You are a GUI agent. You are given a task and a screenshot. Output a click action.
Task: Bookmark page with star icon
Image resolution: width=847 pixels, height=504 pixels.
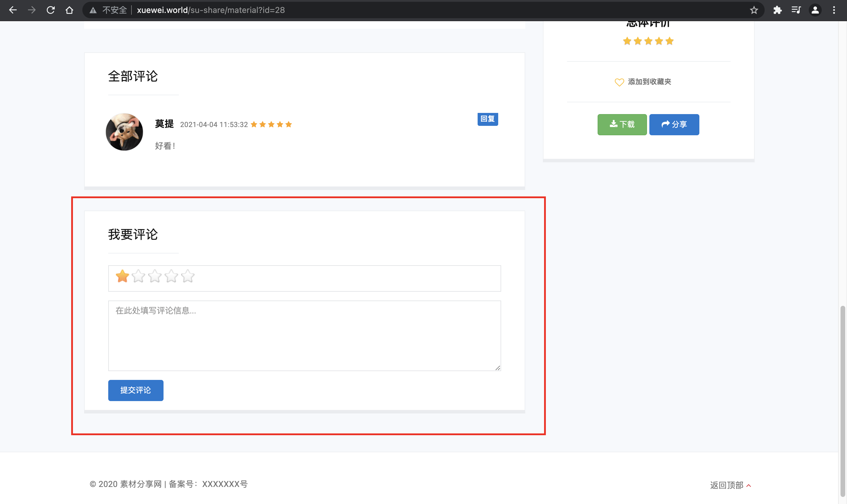click(x=754, y=10)
